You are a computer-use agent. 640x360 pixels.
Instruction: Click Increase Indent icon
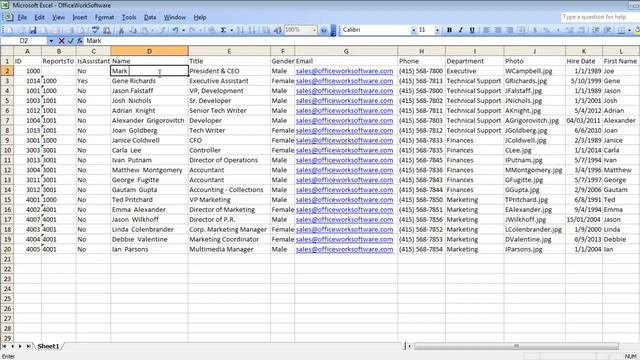608,30
